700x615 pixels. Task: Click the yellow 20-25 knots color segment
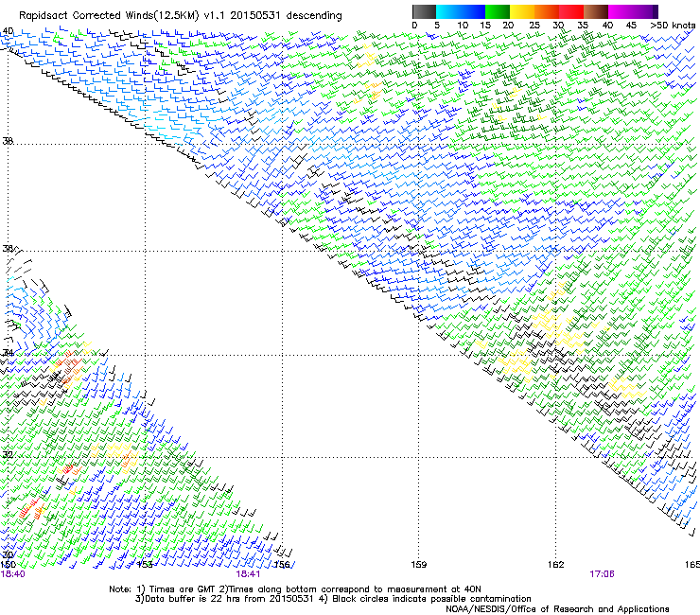coord(522,11)
